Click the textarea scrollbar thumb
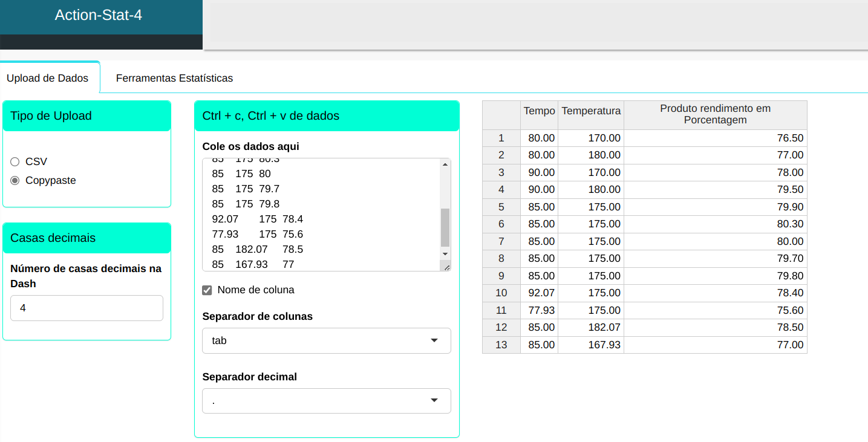This screenshot has width=868, height=442. tap(445, 227)
